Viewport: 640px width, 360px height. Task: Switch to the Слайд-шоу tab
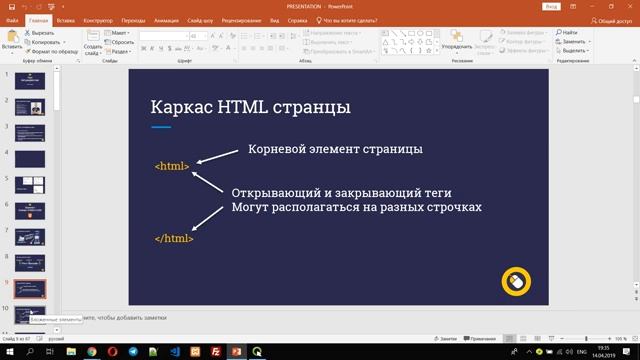coord(200,20)
